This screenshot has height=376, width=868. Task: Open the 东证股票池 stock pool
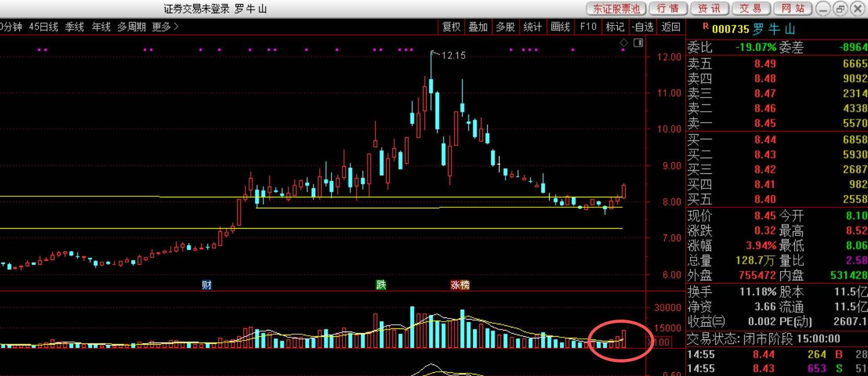pyautogui.click(x=616, y=8)
